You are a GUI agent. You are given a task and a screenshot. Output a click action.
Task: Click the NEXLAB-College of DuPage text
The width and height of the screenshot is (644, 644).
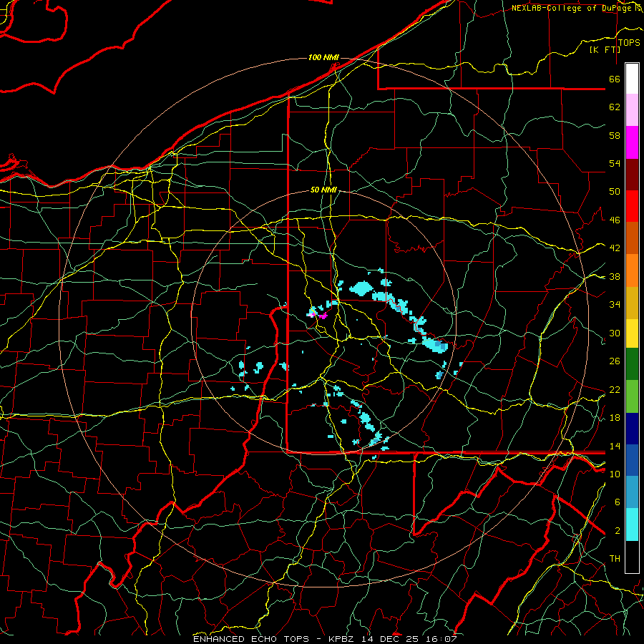click(x=573, y=8)
